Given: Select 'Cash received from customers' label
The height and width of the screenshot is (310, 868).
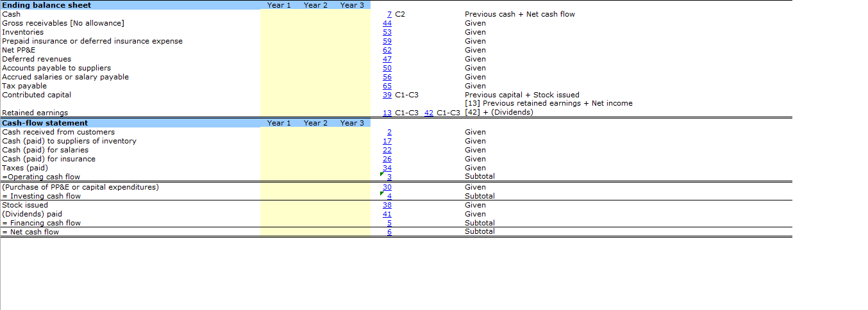Looking at the screenshot, I should pyautogui.click(x=58, y=132).
